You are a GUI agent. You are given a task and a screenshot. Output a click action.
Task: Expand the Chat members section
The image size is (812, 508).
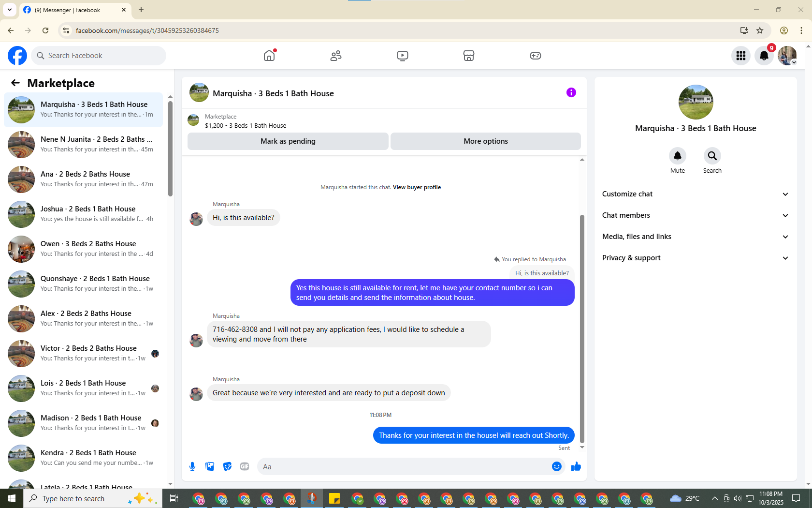[696, 215]
